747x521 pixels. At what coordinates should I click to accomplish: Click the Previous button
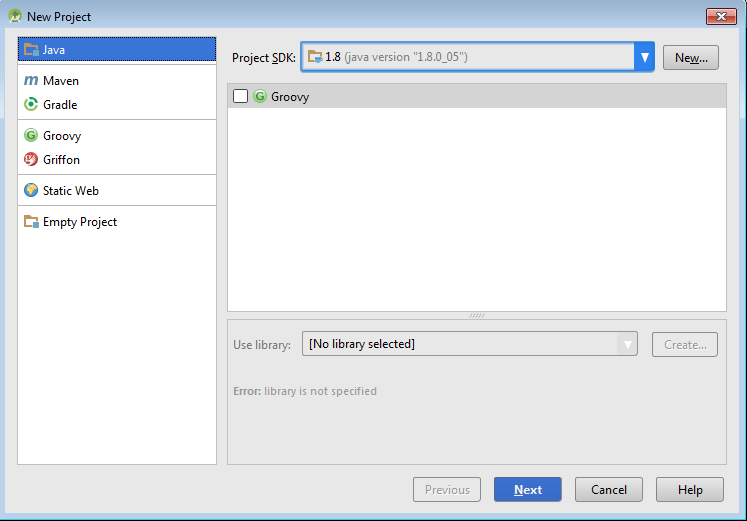pos(447,490)
